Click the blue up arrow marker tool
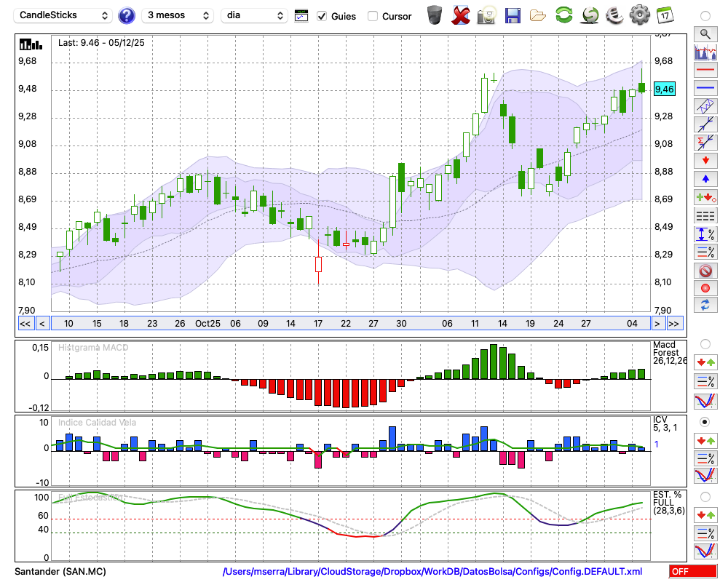This screenshot has width=728, height=582. (705, 179)
